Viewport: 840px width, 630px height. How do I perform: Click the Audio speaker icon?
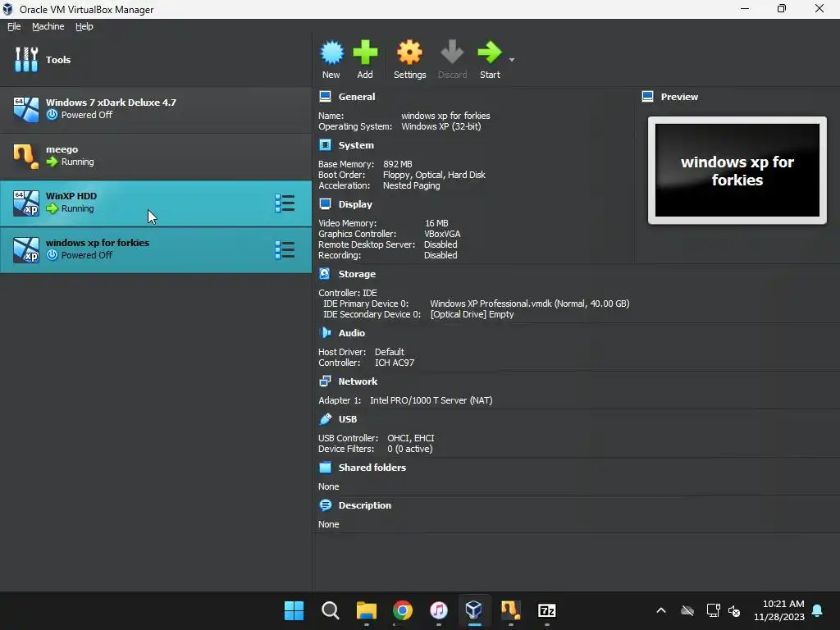tap(325, 333)
